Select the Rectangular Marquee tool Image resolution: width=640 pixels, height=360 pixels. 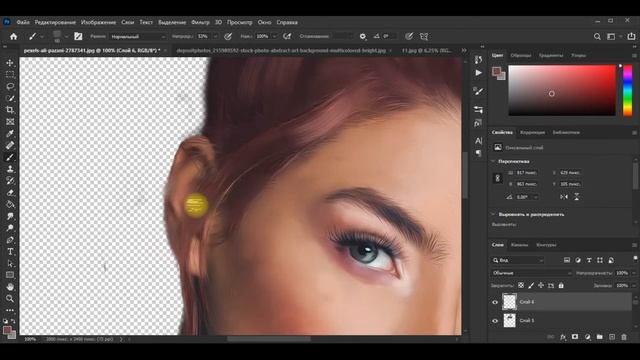[x=10, y=75]
